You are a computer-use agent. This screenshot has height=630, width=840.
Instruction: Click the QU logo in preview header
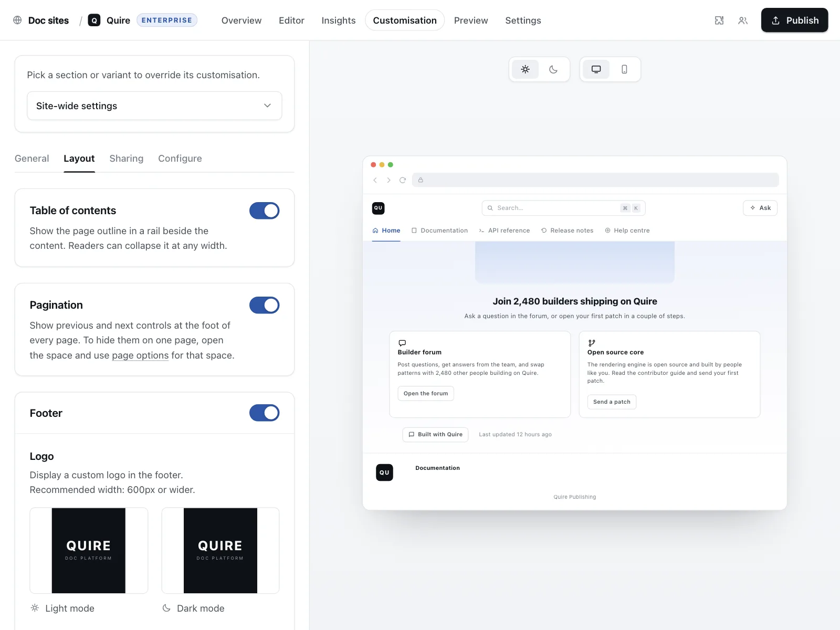coord(378,208)
